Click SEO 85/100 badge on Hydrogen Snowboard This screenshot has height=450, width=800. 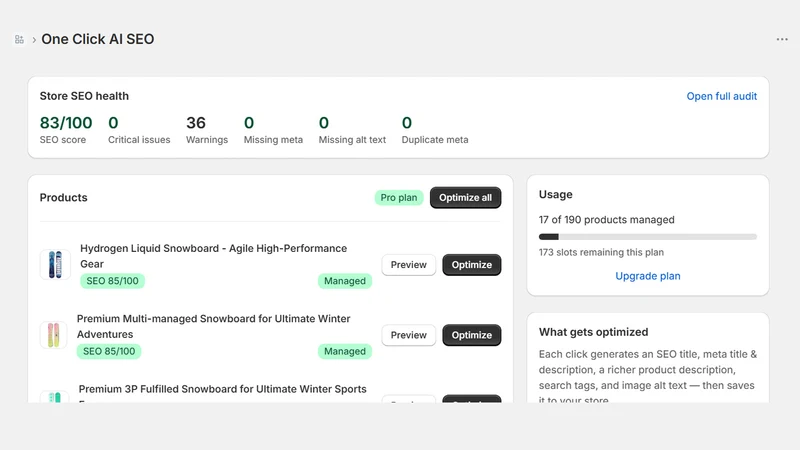point(112,281)
